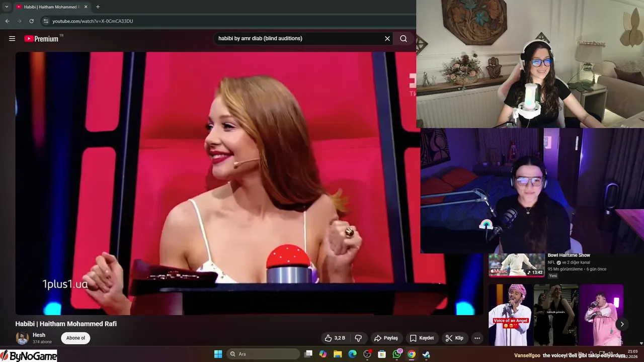Like the video showing 3,2 B
This screenshot has width=644, height=362.
pos(335,338)
